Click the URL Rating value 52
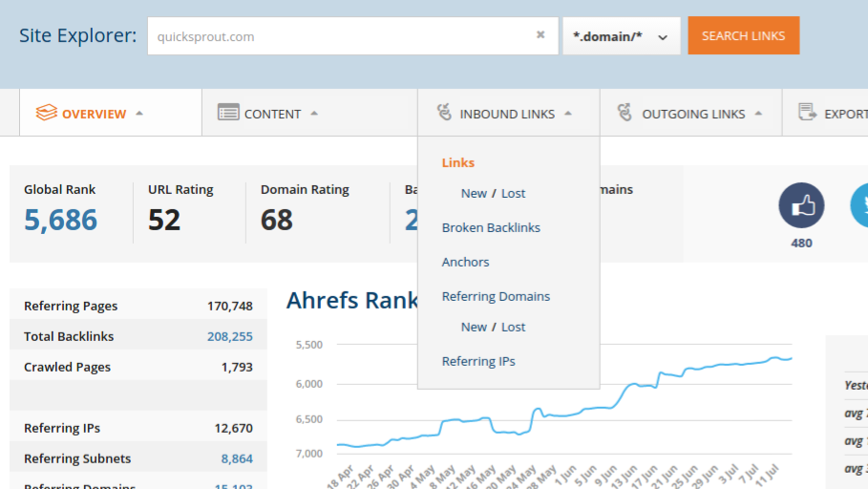Image resolution: width=868 pixels, height=489 pixels. (x=164, y=220)
